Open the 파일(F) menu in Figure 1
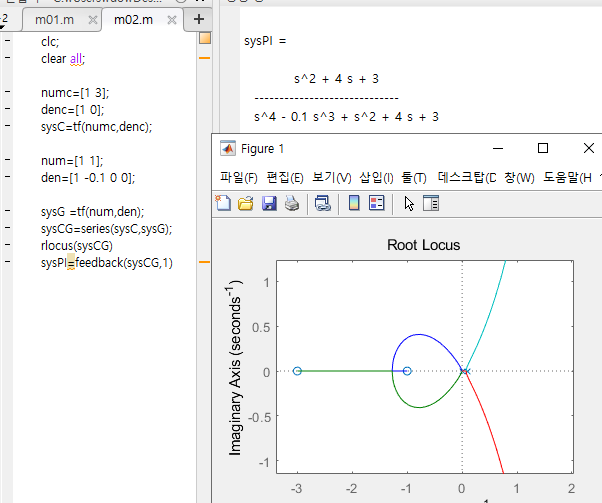Image resolution: width=602 pixels, height=503 pixels. click(238, 177)
